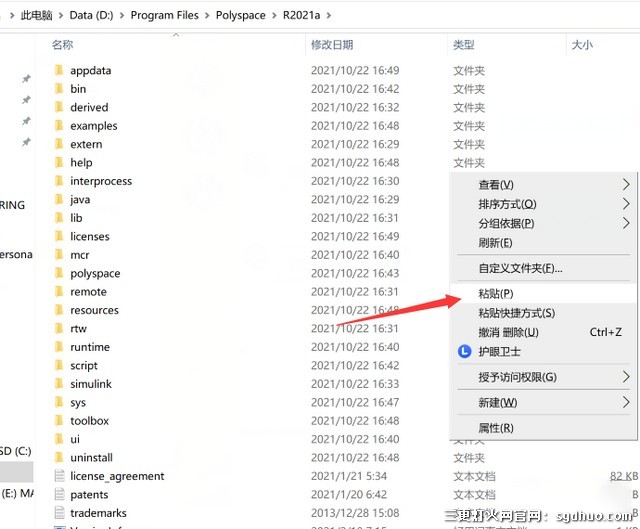Open breadcrumb dropdown arrow after Program Files
The width and height of the screenshot is (640, 529).
207,16
